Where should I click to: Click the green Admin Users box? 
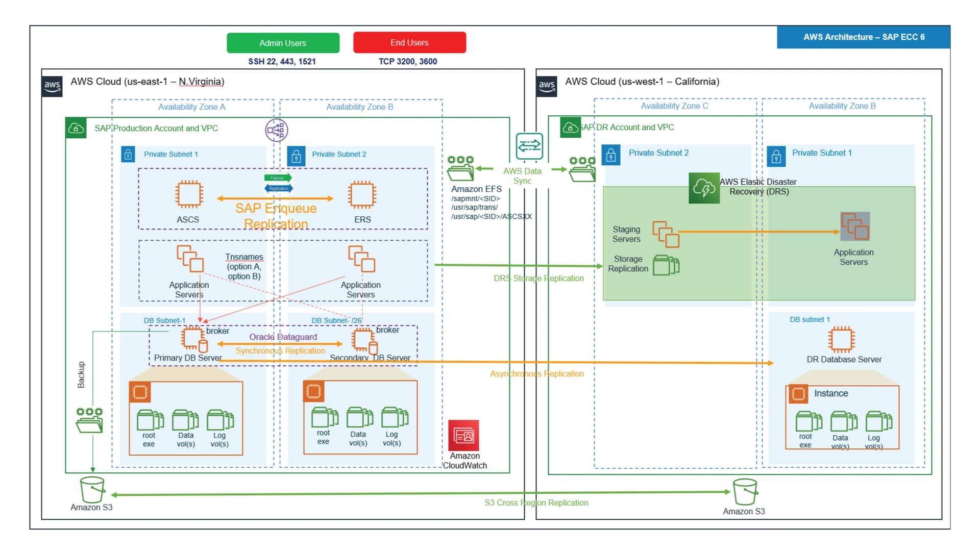[283, 43]
